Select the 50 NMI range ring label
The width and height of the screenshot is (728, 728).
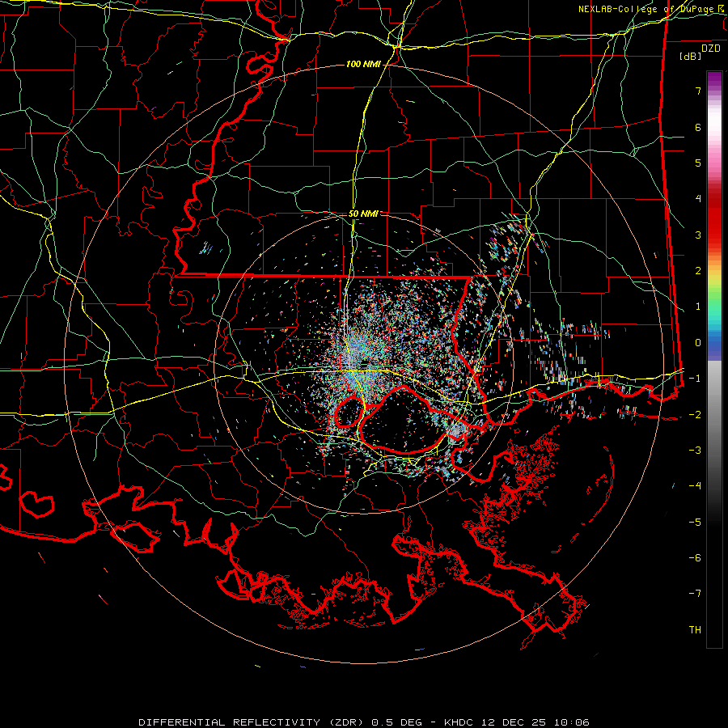[x=363, y=214]
